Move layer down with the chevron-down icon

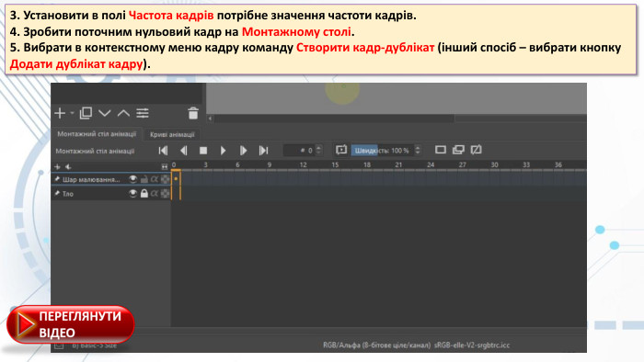(105, 113)
